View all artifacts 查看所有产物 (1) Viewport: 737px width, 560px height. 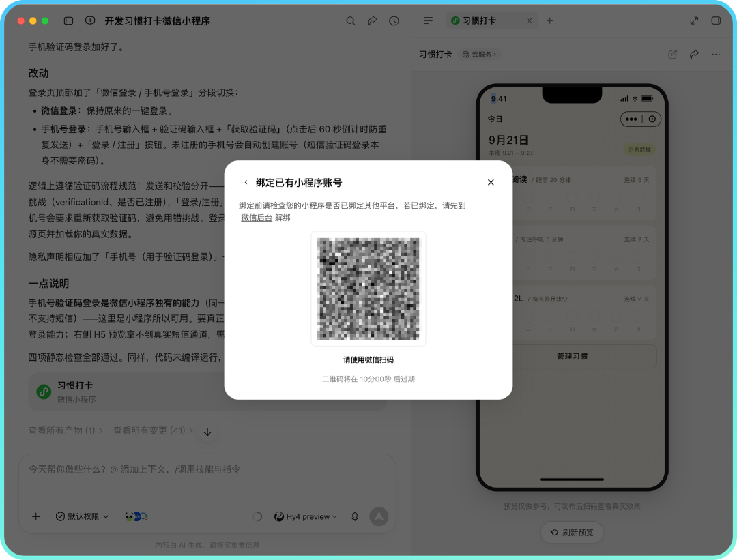tap(66, 430)
